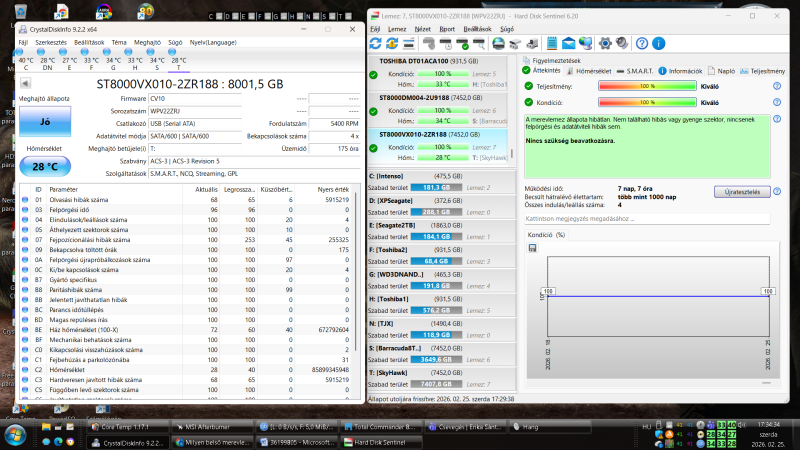Select drive DN 28 °C in CrystalDiskInfo
800x450 pixels.
point(47,60)
